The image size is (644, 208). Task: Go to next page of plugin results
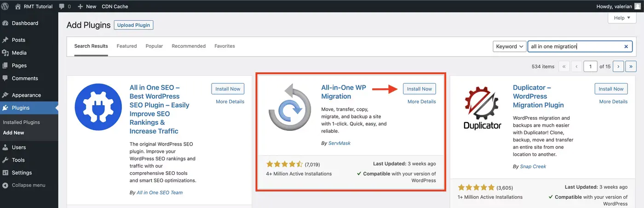coord(618,67)
